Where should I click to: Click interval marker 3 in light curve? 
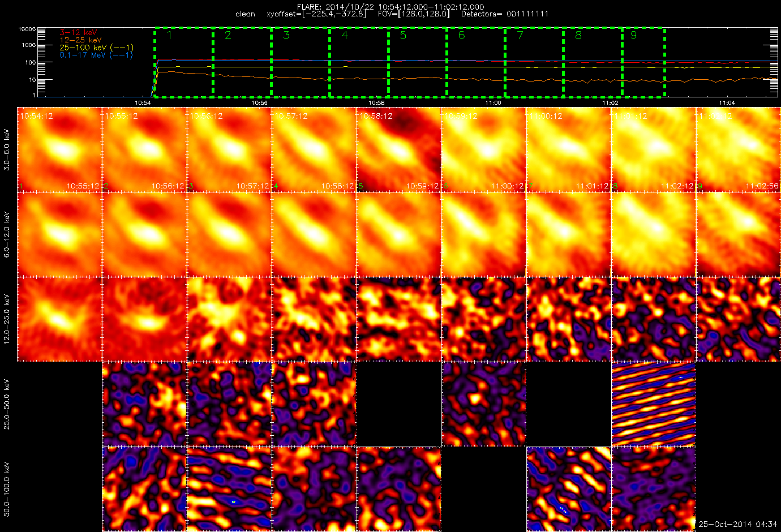coord(286,35)
